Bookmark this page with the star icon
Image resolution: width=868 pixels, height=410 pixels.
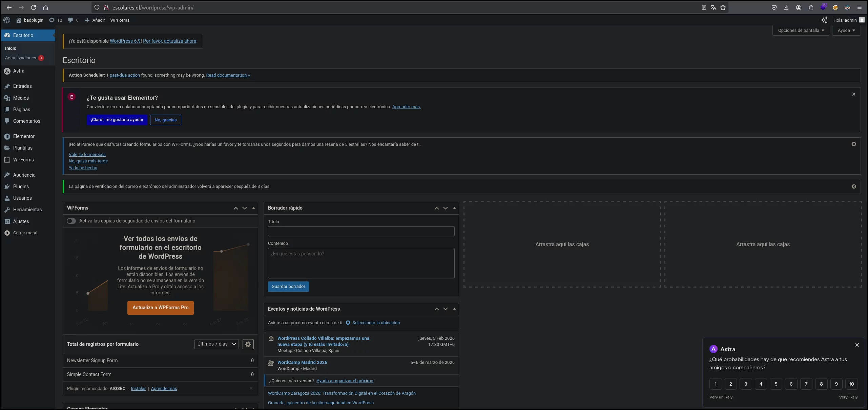tap(723, 7)
